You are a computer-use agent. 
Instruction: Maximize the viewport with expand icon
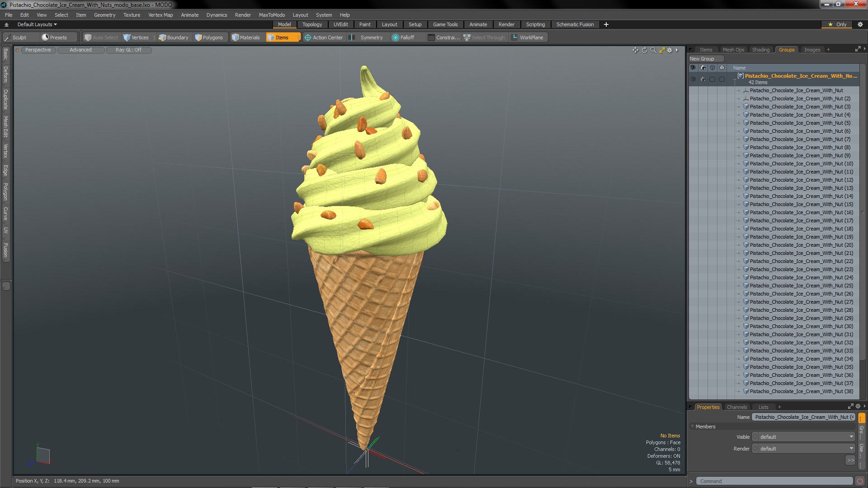click(x=662, y=50)
